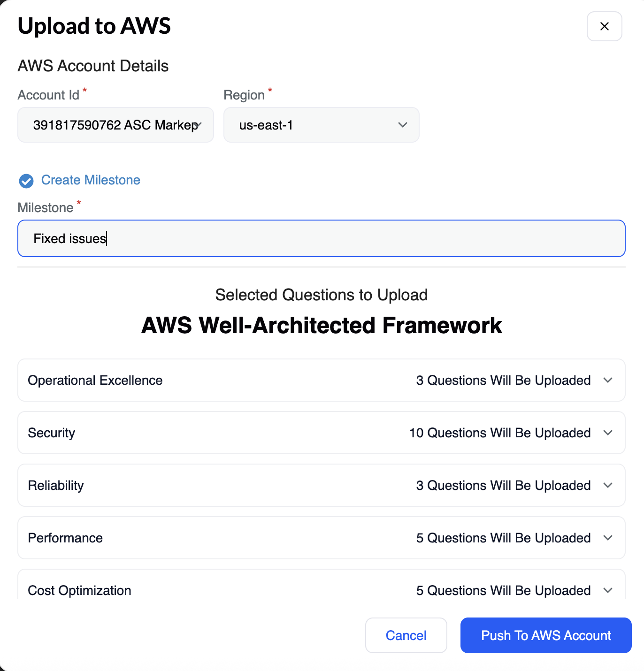The width and height of the screenshot is (644, 671).
Task: Click the Reliability row chevron icon
Action: point(608,485)
